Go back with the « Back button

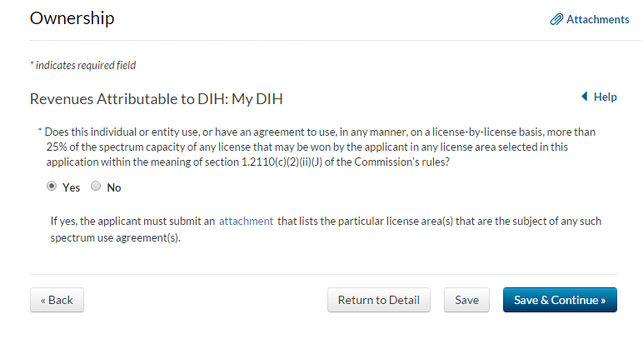click(57, 300)
